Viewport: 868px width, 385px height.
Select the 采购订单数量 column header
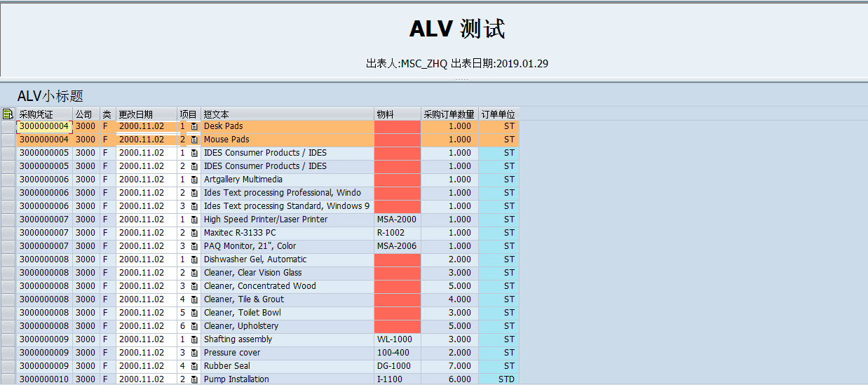pos(449,114)
